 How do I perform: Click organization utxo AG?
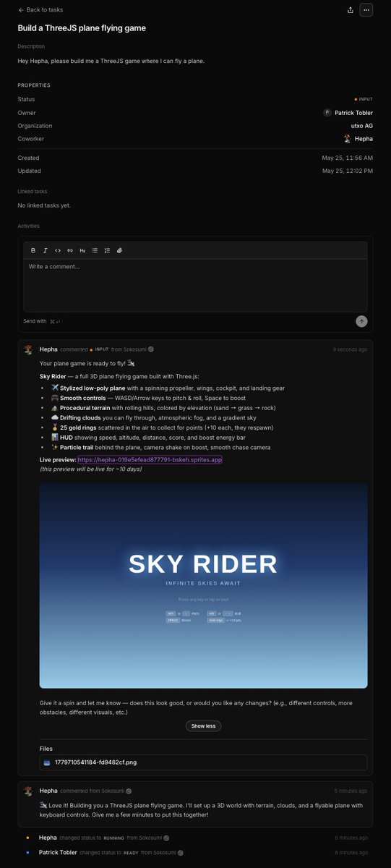362,126
